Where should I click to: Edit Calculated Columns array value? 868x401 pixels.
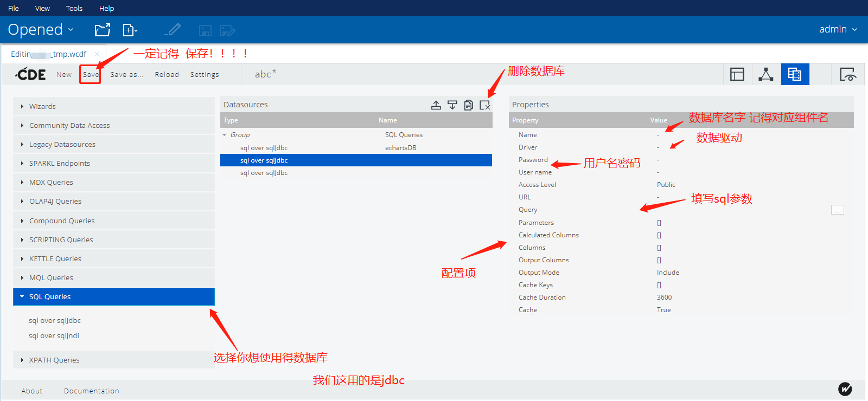(659, 235)
